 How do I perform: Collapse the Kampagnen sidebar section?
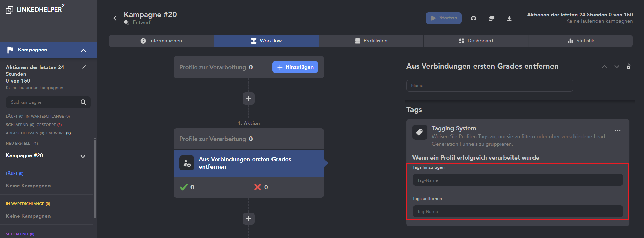[83, 50]
